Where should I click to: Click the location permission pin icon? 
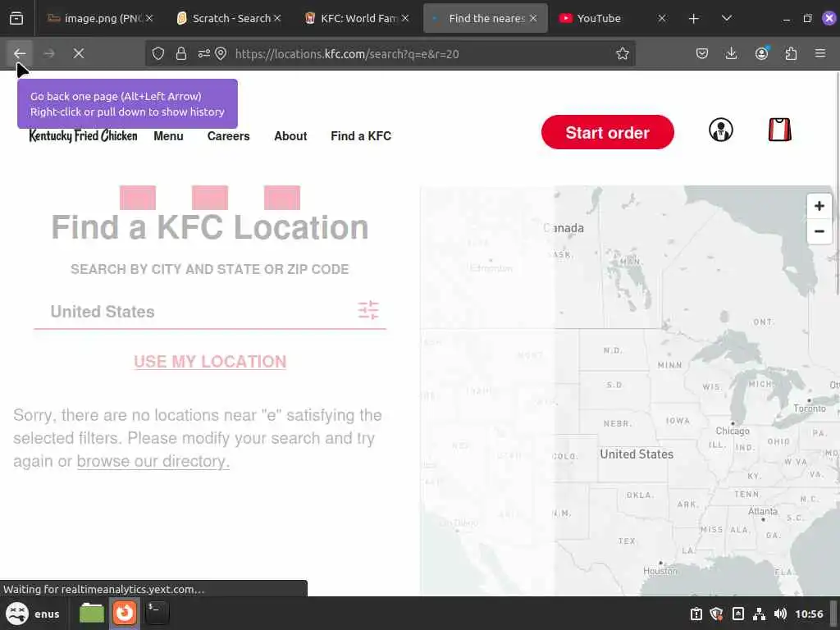[x=221, y=53]
